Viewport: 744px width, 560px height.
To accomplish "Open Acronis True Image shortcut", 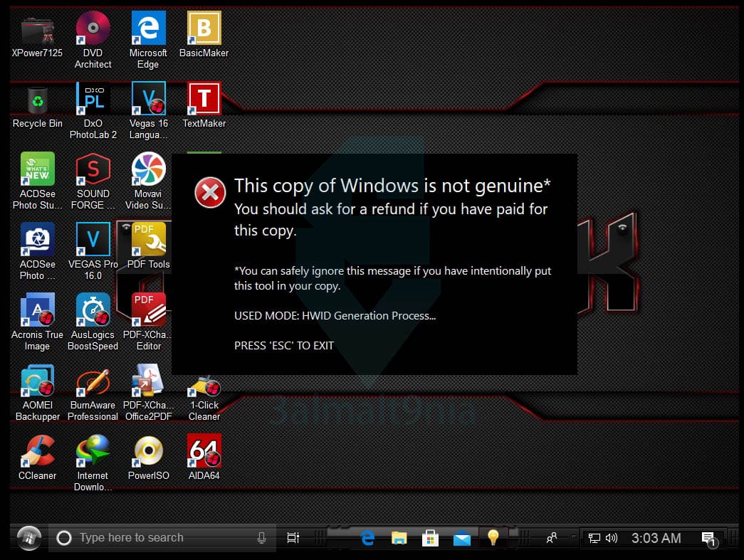I will (37, 310).
